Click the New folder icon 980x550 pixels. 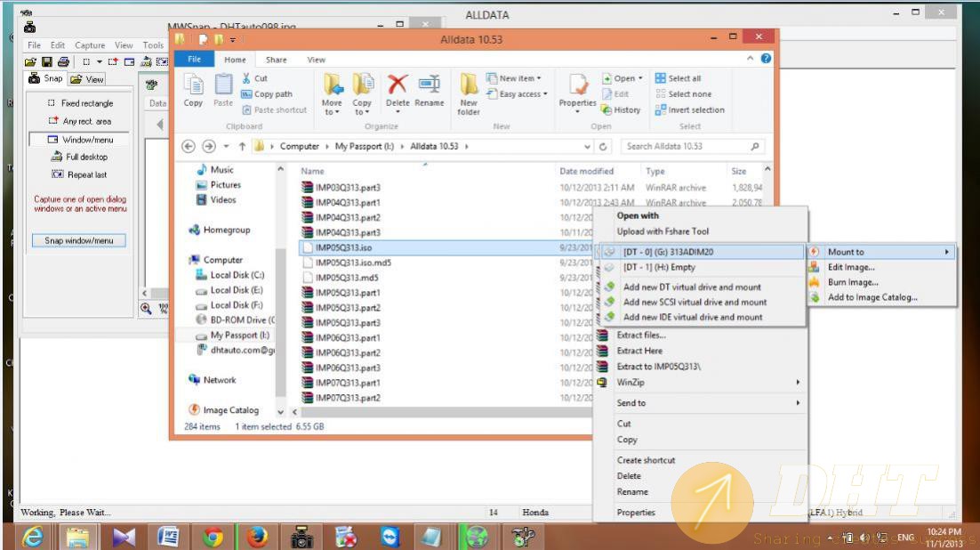point(469,93)
